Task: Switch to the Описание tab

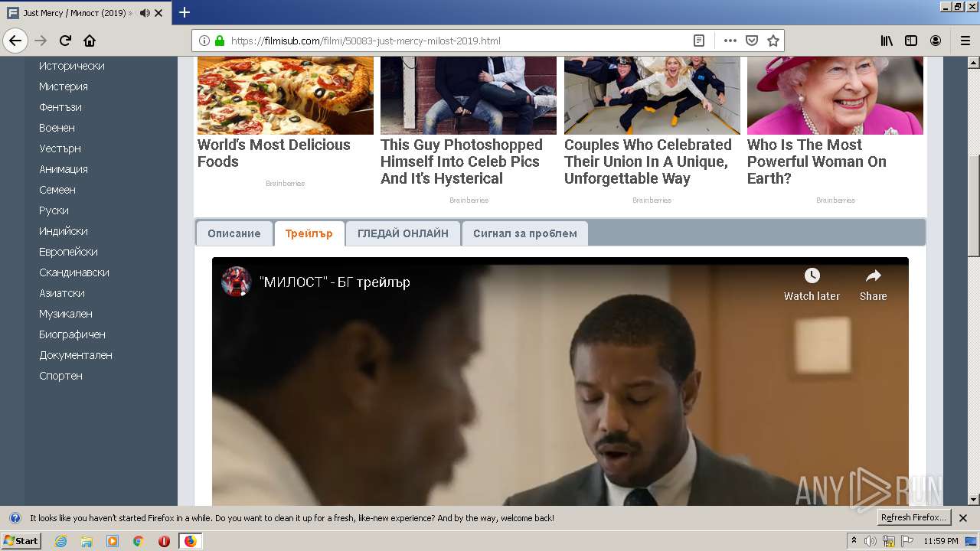Action: 234,233
